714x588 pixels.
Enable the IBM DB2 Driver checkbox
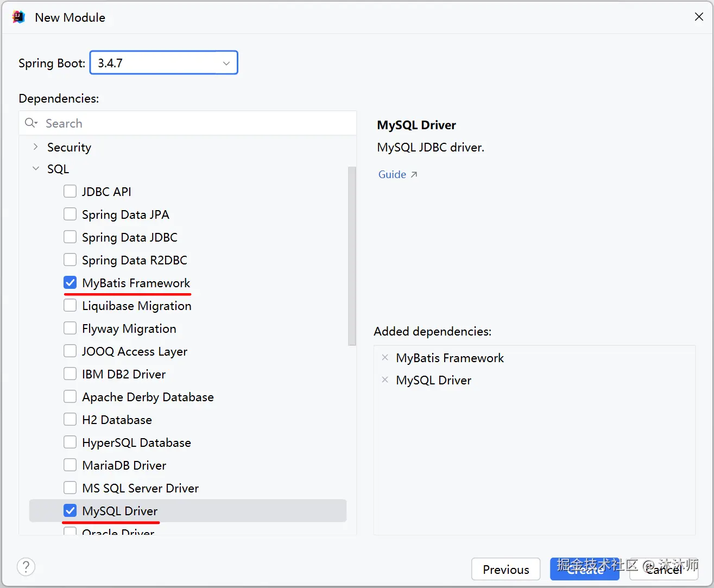coord(70,374)
